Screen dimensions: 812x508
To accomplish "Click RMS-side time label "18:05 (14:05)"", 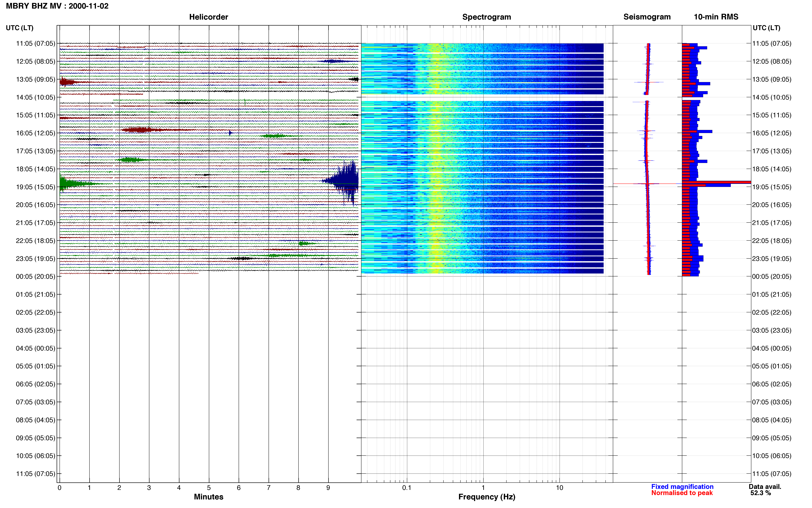I will [772, 169].
